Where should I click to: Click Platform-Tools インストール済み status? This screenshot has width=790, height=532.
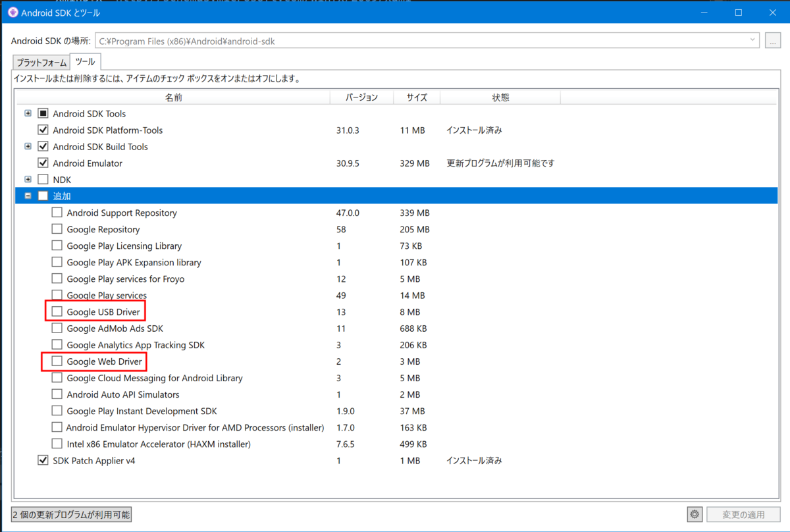point(474,130)
